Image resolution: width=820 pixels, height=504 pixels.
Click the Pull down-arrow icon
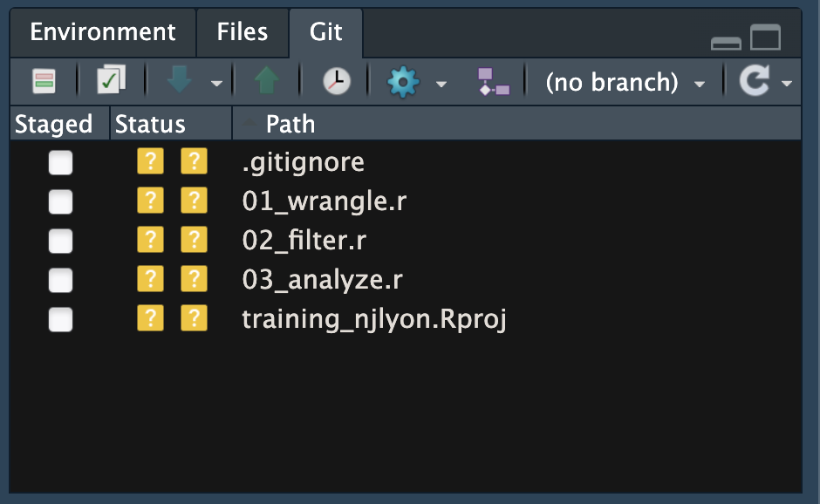click(x=179, y=81)
